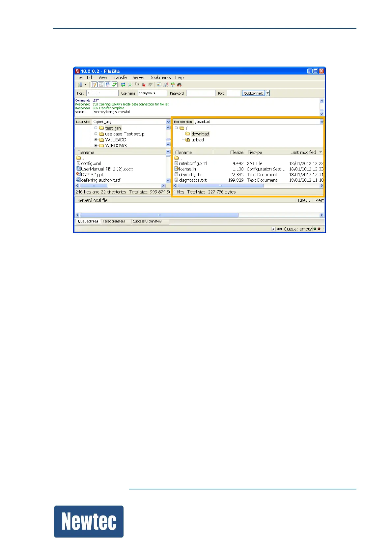Select the remote download folder

[200, 134]
